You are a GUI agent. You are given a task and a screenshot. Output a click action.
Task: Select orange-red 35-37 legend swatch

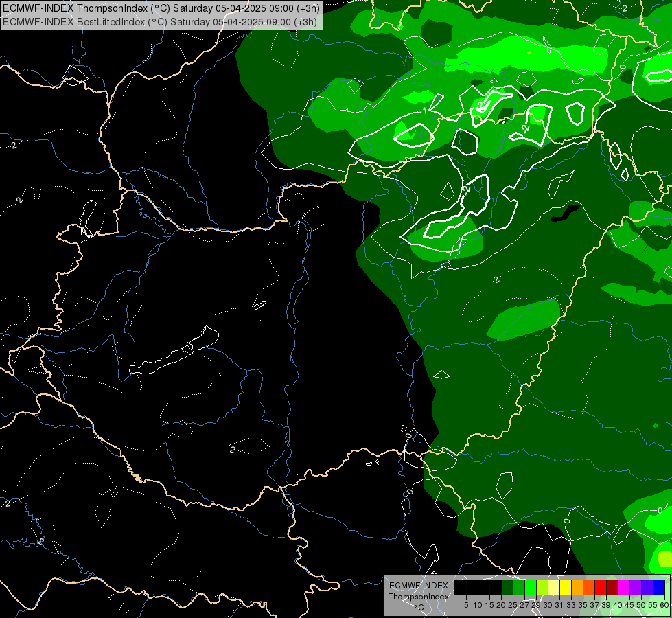(x=589, y=588)
